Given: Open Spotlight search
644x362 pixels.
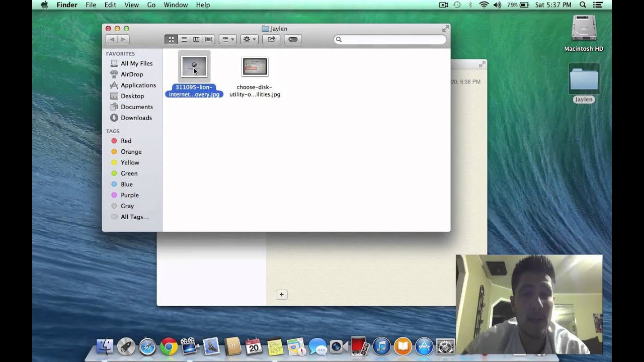Looking at the screenshot, I should 583,5.
